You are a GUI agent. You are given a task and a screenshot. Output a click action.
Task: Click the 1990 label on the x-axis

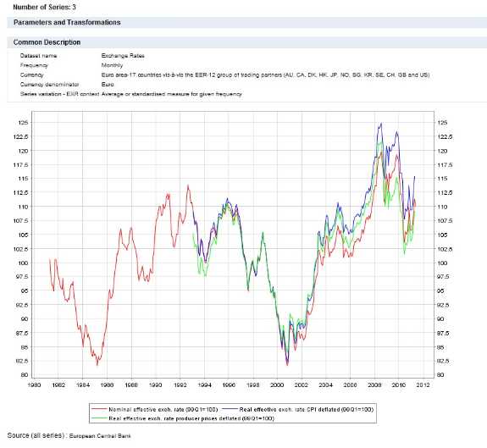click(x=155, y=385)
